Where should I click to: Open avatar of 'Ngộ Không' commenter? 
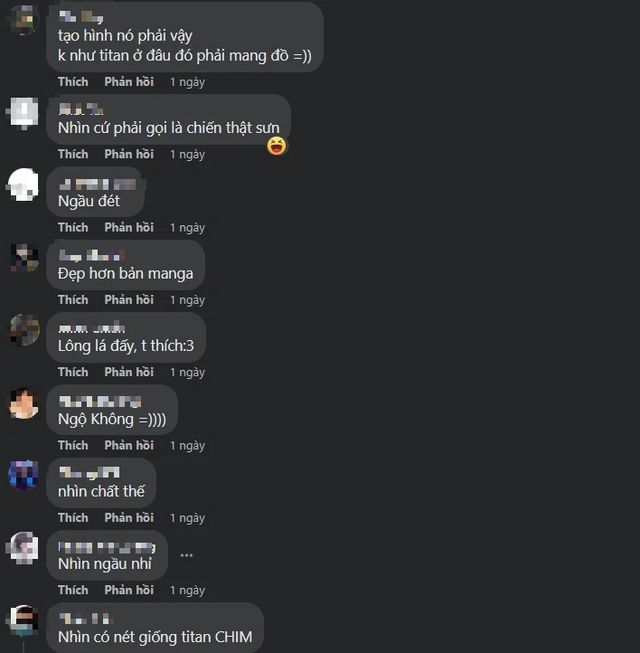point(23,404)
